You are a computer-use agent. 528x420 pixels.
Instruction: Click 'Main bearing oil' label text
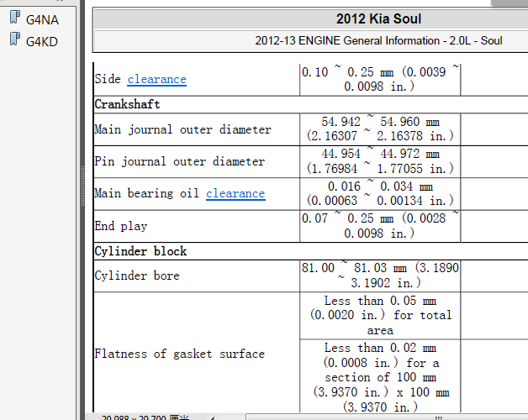(x=147, y=193)
